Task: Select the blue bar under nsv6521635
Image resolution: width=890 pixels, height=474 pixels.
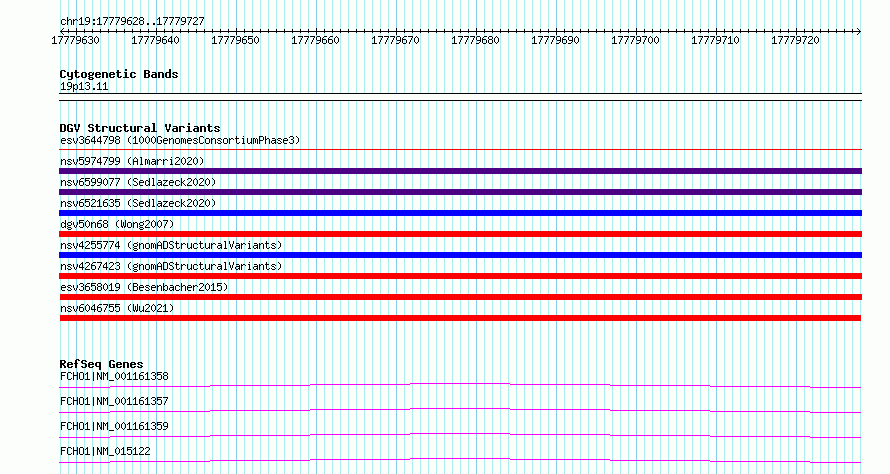Action: point(460,213)
